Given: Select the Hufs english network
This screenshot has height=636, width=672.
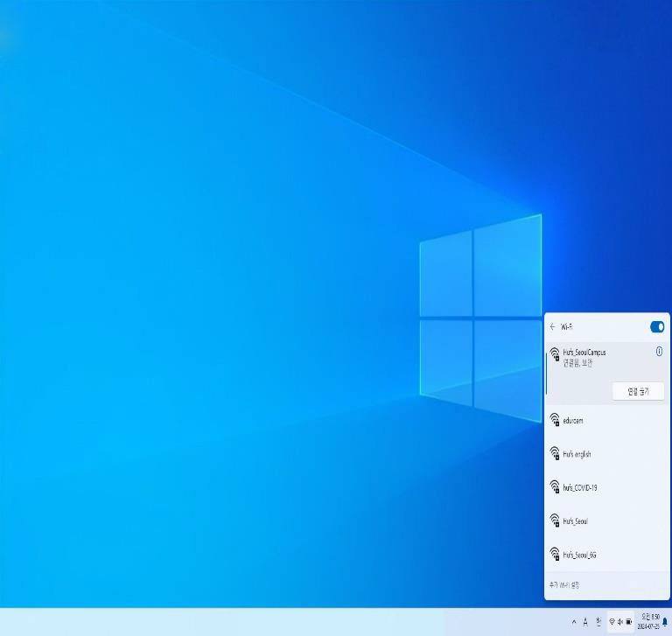Looking at the screenshot, I should pos(577,454).
